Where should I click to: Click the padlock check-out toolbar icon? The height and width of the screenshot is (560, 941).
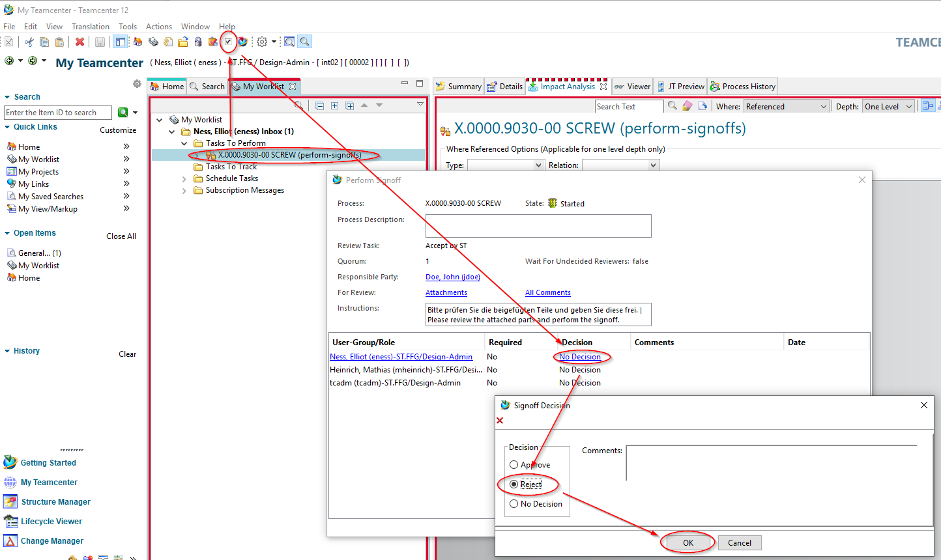198,42
